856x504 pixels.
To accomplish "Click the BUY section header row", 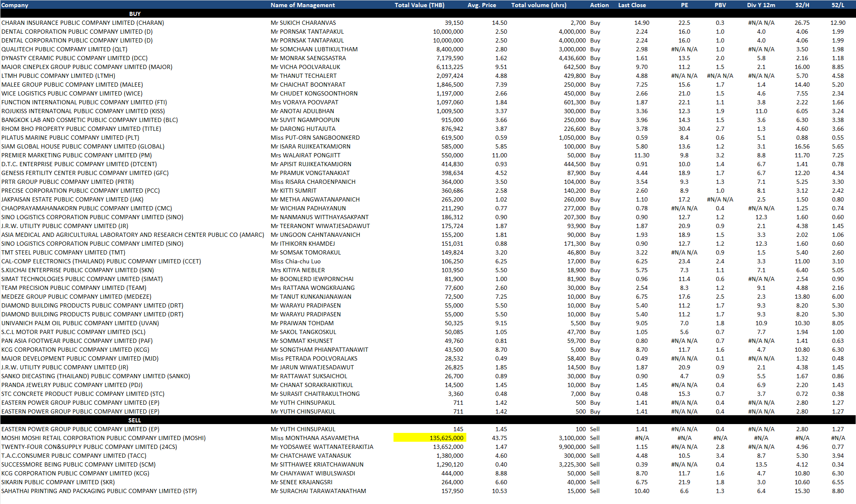I will [x=135, y=14].
